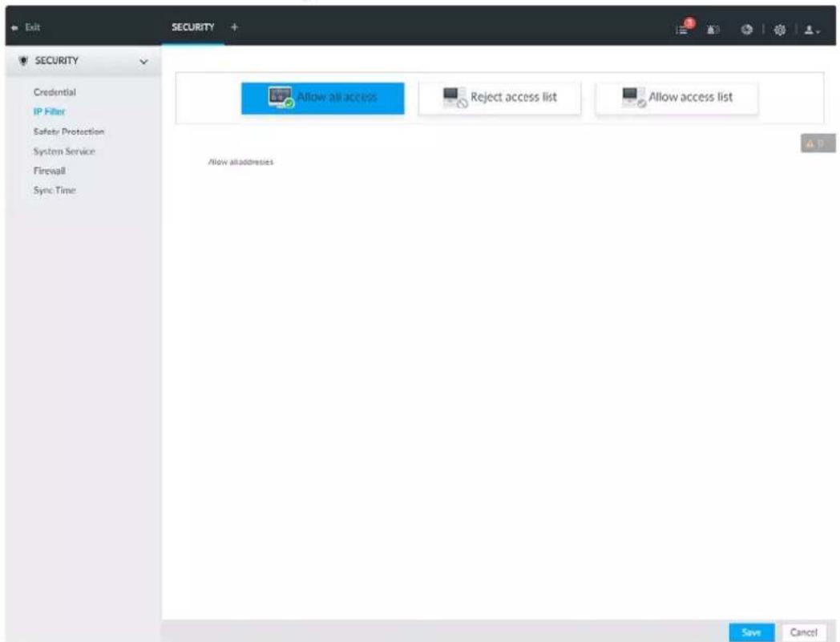
Task: Cancel the changes
Action: point(804,632)
